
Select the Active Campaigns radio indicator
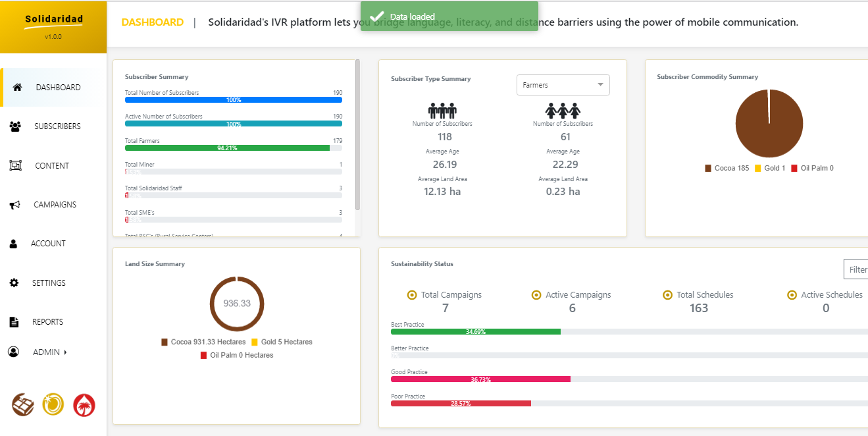536,295
